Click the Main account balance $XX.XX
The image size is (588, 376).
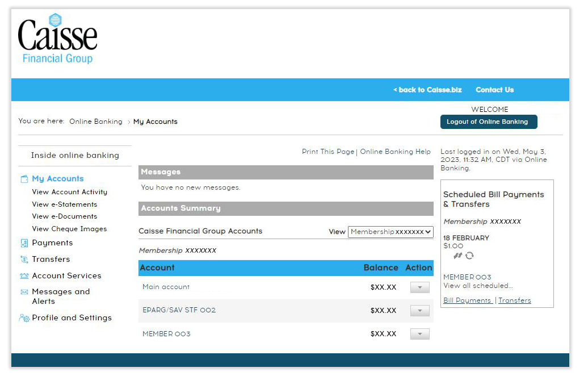click(x=383, y=287)
